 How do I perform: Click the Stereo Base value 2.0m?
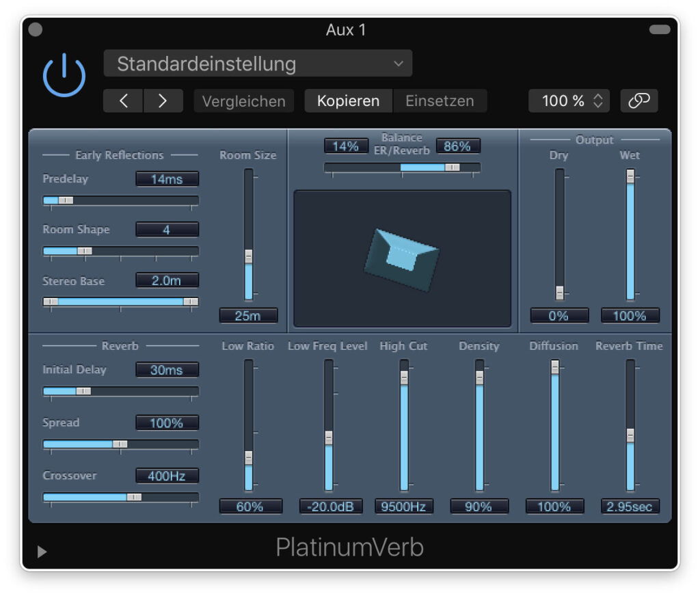(167, 280)
